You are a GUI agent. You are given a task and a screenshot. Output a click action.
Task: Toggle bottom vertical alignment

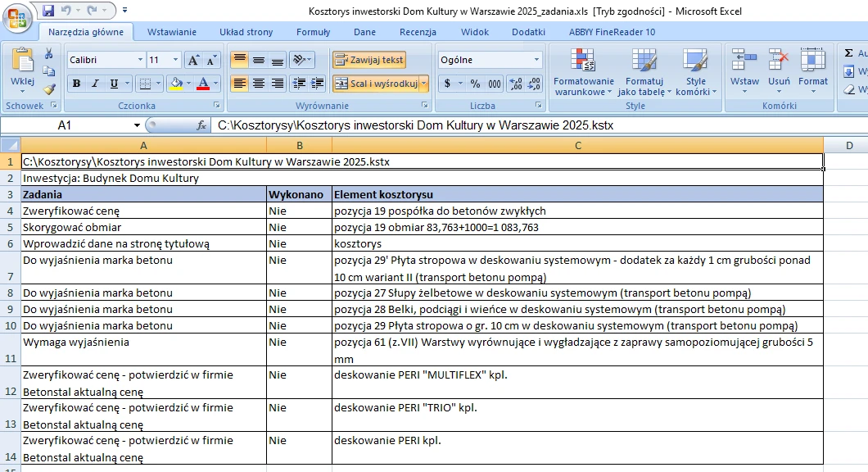[278, 60]
